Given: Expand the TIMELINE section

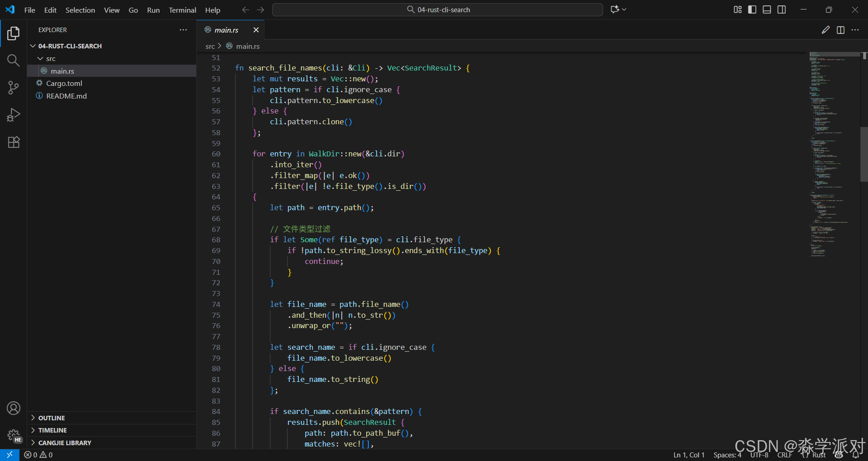Looking at the screenshot, I should (112, 430).
